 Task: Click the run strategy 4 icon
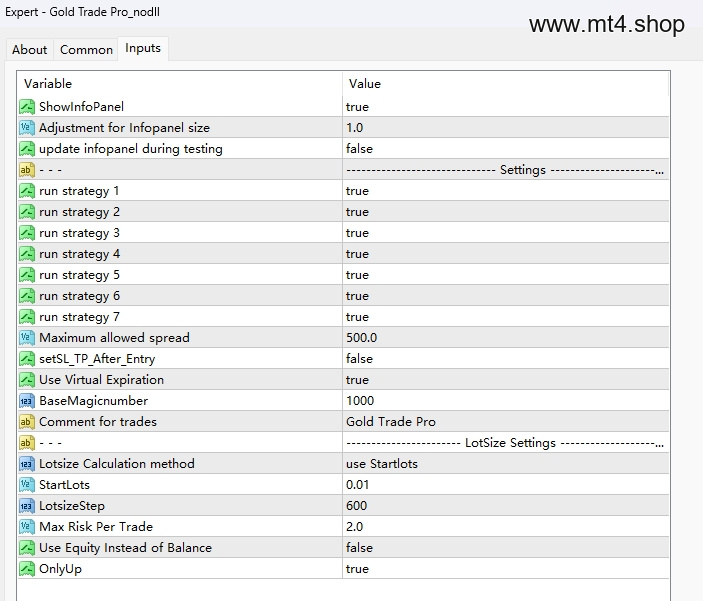coord(27,254)
